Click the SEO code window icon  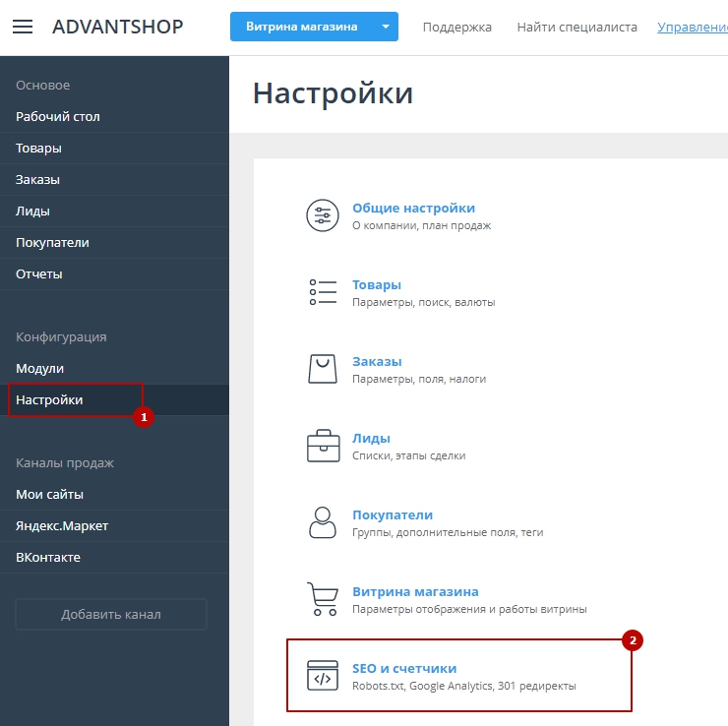(x=323, y=676)
